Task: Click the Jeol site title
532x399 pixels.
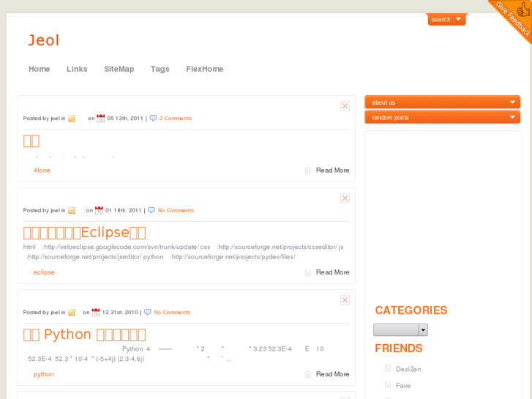Action: click(44, 40)
